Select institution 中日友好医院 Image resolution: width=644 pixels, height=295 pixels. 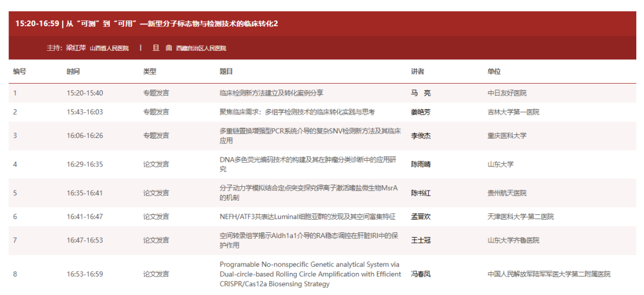(x=507, y=93)
